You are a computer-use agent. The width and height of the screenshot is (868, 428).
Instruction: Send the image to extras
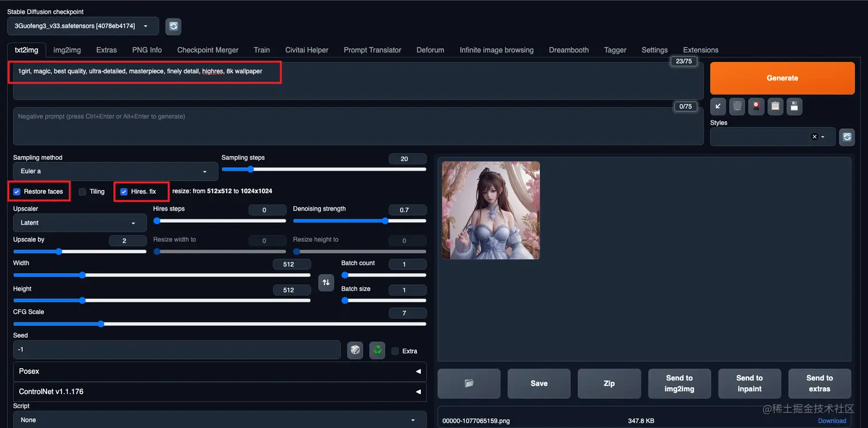pyautogui.click(x=820, y=383)
